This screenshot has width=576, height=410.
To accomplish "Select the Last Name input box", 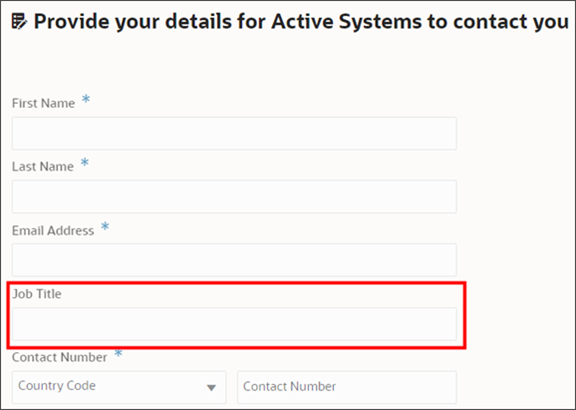I will pos(234,197).
